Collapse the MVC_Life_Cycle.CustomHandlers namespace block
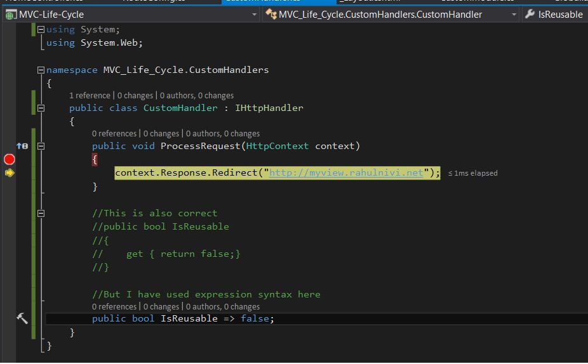Image resolution: width=588 pixels, height=364 pixels. point(41,70)
